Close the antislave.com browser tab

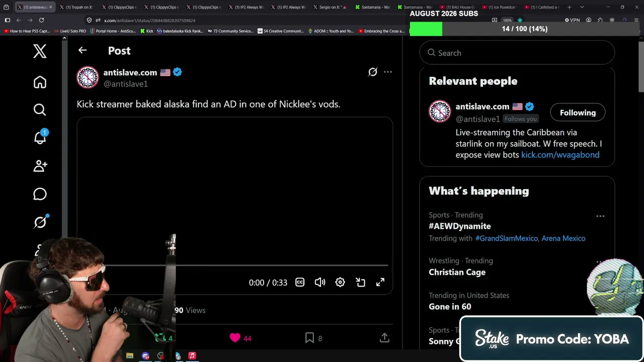(50, 7)
